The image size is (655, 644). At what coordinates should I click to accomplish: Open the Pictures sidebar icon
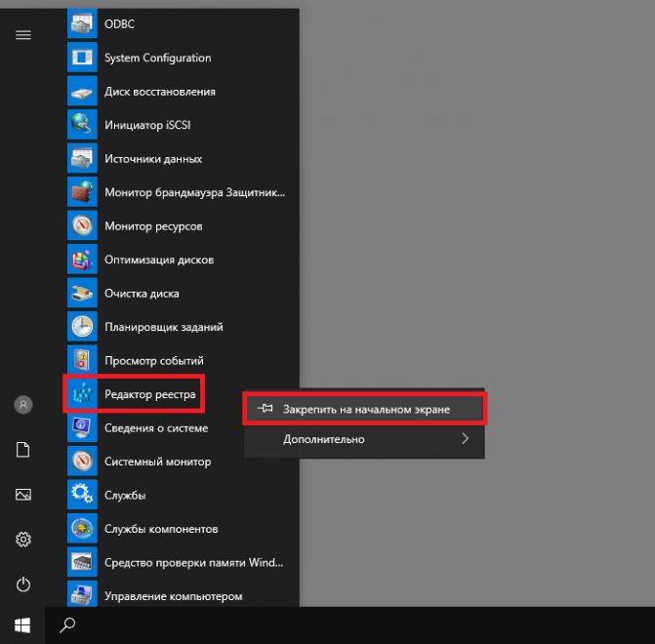point(23,495)
